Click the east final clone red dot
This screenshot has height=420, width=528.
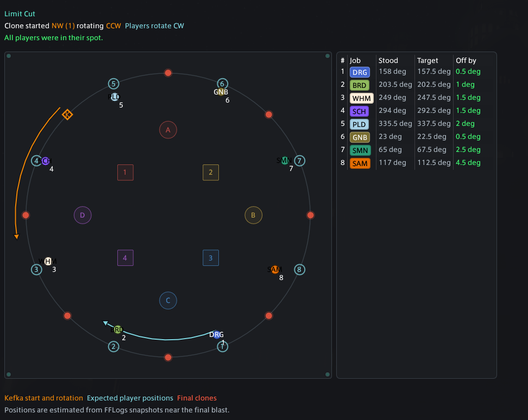[x=311, y=215]
